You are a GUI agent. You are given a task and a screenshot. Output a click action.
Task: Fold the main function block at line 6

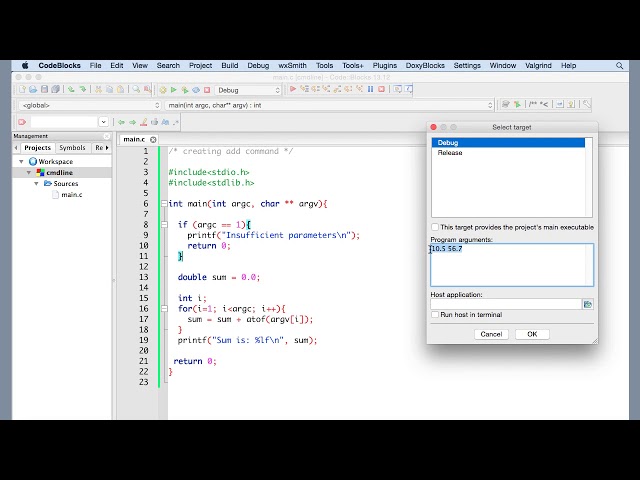click(x=164, y=203)
